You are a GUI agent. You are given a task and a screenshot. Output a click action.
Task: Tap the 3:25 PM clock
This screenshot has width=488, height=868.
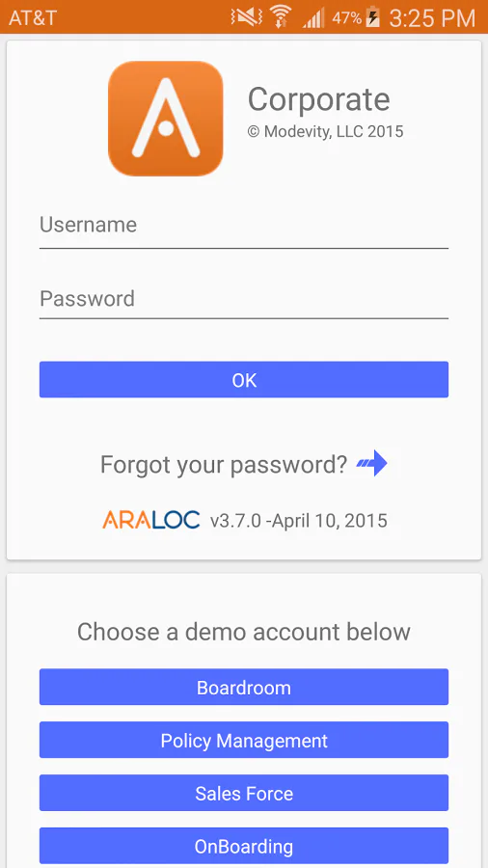432,17
